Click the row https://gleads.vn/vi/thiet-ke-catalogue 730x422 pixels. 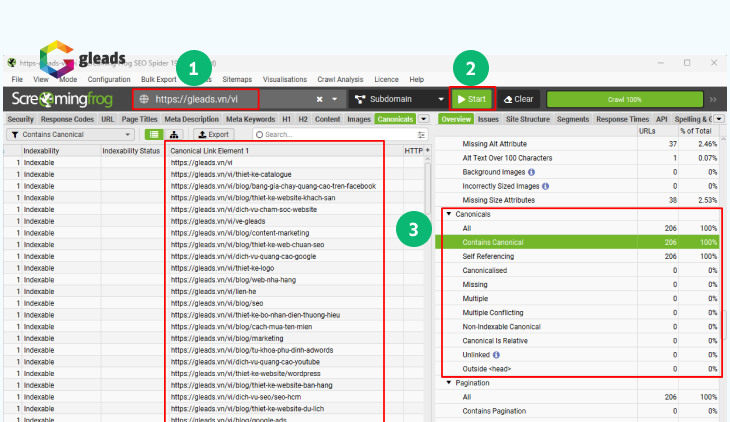click(x=214, y=174)
